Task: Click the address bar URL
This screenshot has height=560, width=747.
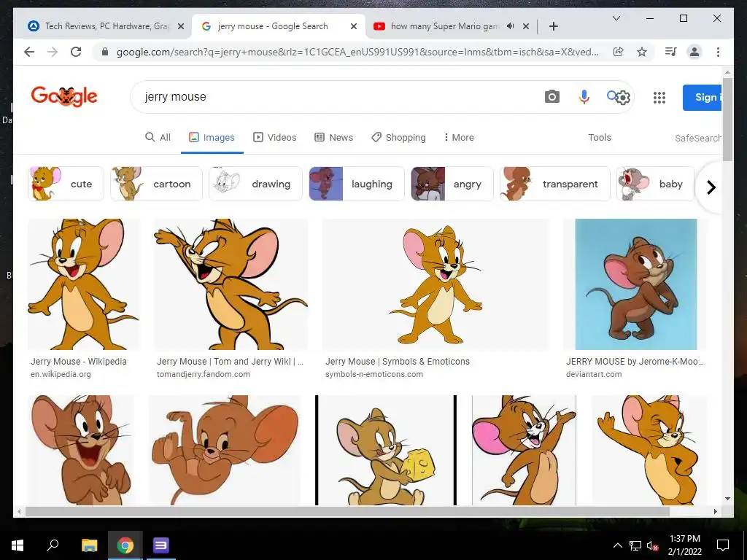Action: point(357,52)
